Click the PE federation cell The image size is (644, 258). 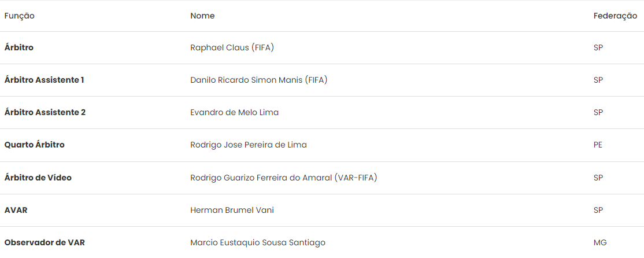click(598, 145)
